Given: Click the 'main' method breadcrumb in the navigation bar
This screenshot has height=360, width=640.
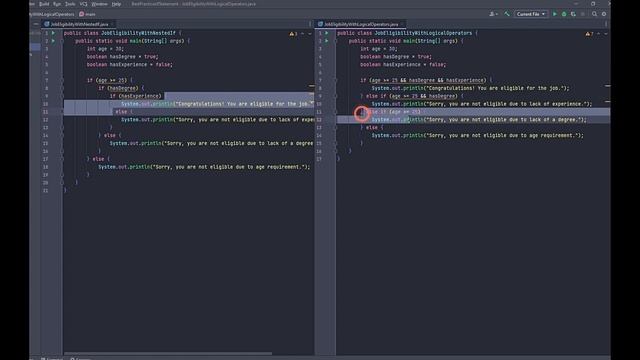Looking at the screenshot, I should (87, 14).
